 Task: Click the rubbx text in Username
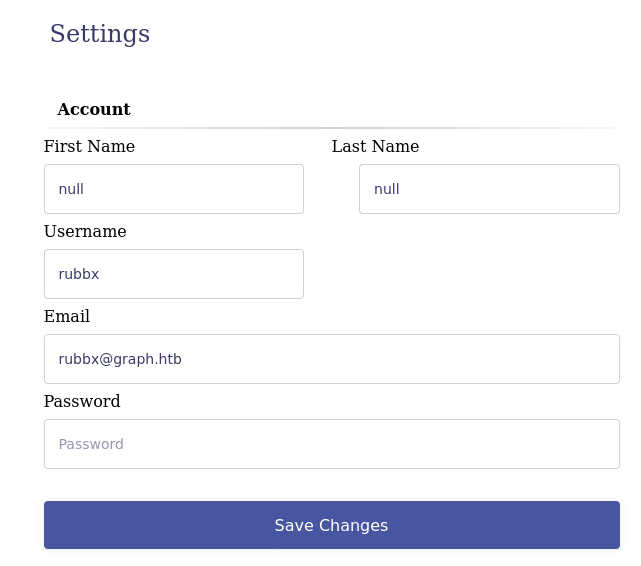(x=79, y=274)
